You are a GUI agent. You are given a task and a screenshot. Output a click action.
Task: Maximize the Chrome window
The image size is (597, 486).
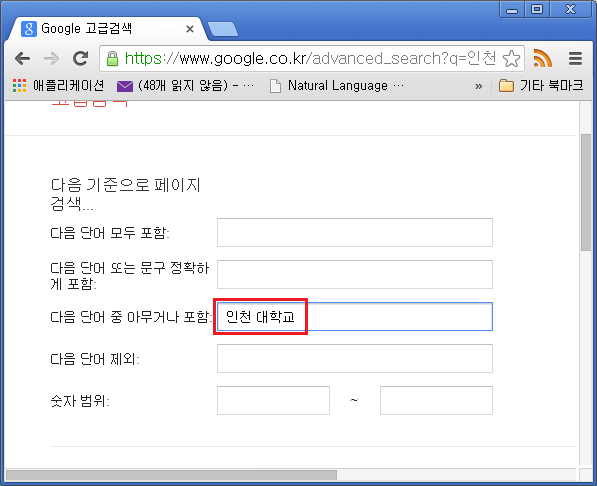pos(537,9)
